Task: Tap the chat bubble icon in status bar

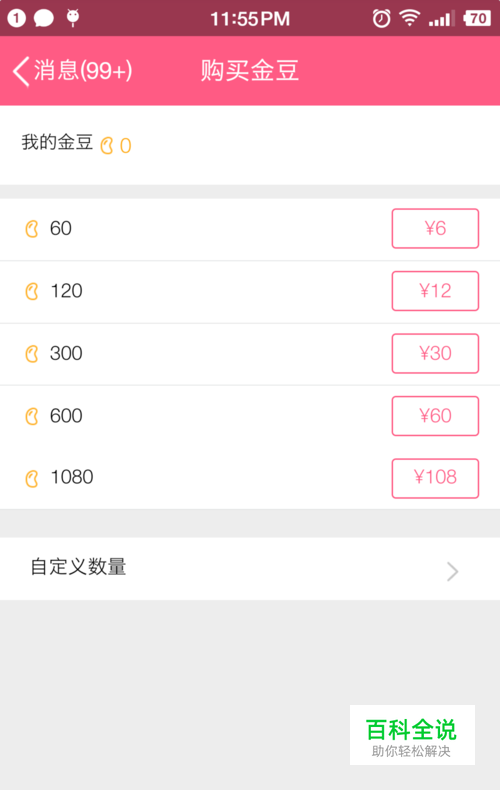Action: (x=44, y=19)
